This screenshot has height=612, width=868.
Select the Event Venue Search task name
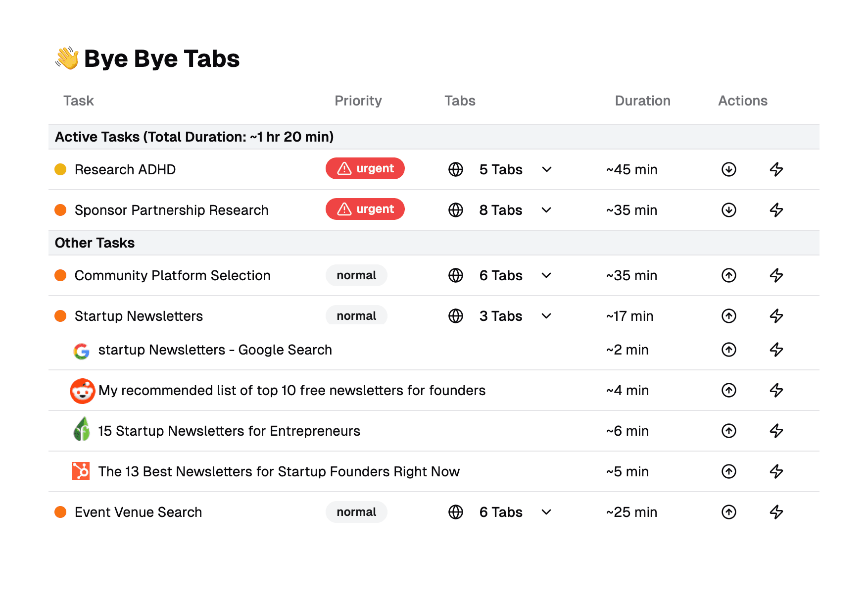(x=139, y=512)
